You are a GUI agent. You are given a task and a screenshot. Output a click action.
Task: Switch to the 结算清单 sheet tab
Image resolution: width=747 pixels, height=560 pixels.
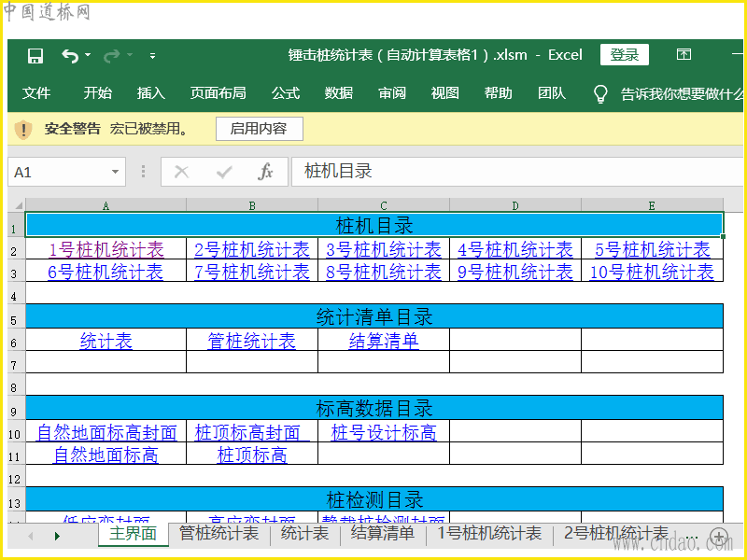click(x=383, y=534)
